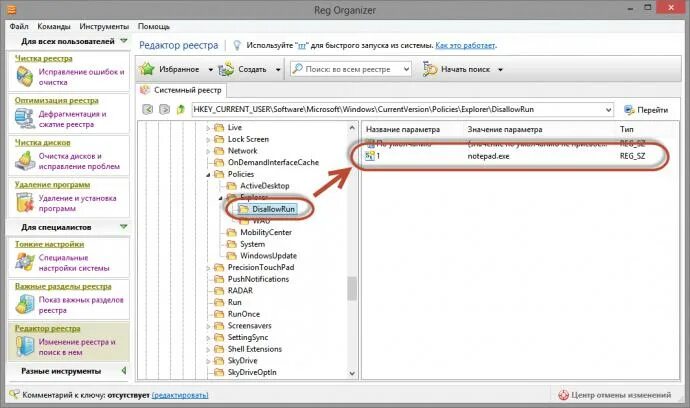Click the tree scrollbar up arrow

pos(352,128)
